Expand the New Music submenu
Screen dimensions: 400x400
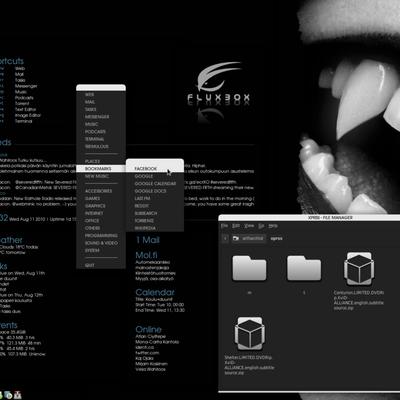pyautogui.click(x=101, y=176)
